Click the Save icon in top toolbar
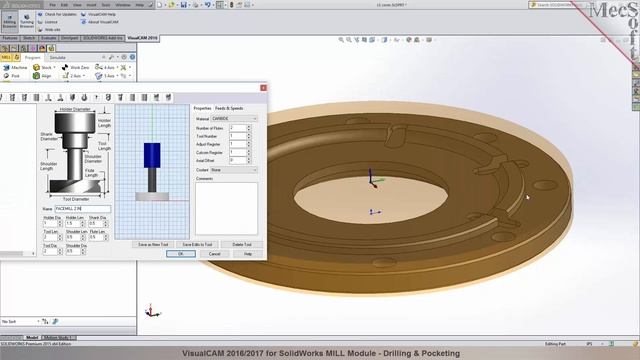This screenshot has height=360, width=640. pyautogui.click(x=184, y=5)
